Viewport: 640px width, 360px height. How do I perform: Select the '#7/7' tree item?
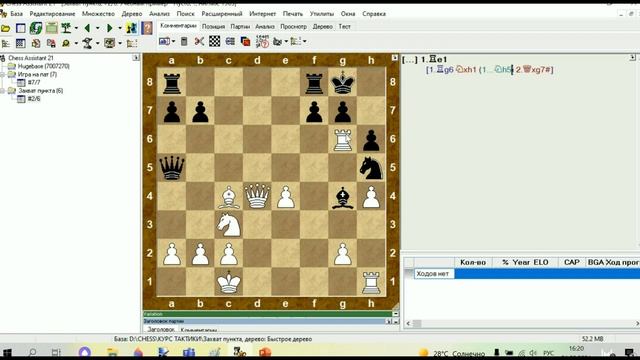(34, 82)
